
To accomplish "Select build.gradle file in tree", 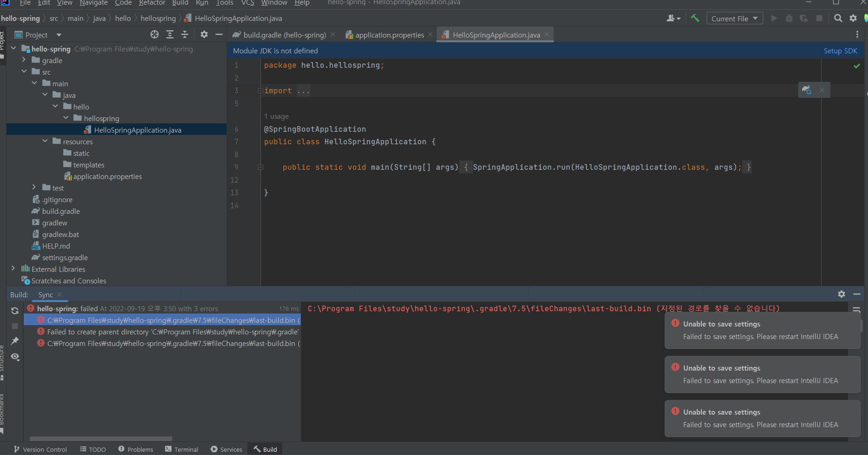I will [x=61, y=211].
